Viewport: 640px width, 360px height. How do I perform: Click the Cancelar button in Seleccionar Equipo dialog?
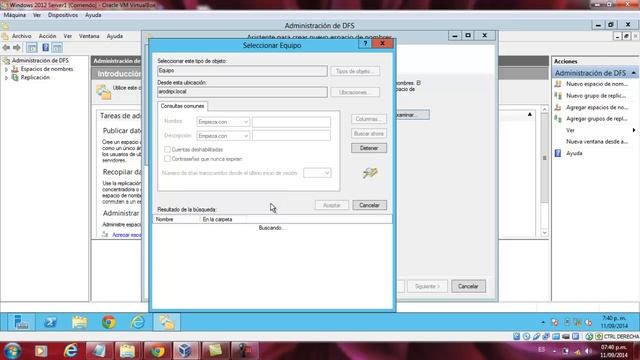coord(369,205)
